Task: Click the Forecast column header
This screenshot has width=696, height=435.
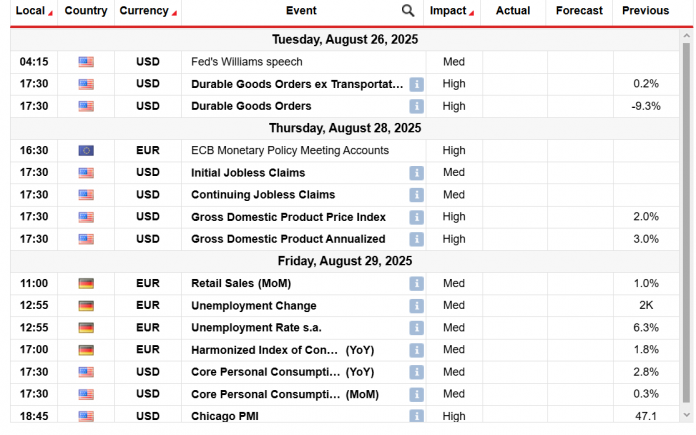Action: pyautogui.click(x=579, y=11)
